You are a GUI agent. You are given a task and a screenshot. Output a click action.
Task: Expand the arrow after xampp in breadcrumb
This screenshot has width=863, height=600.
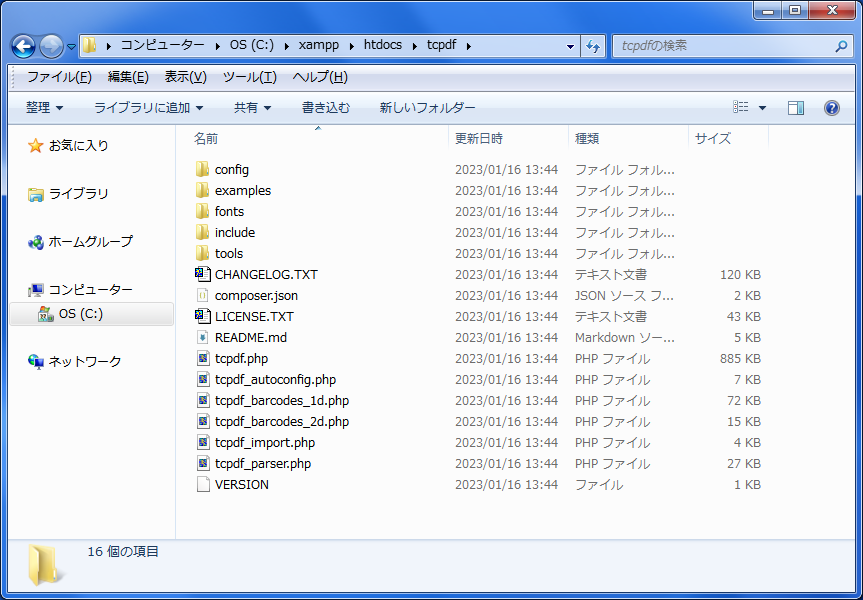pos(352,46)
